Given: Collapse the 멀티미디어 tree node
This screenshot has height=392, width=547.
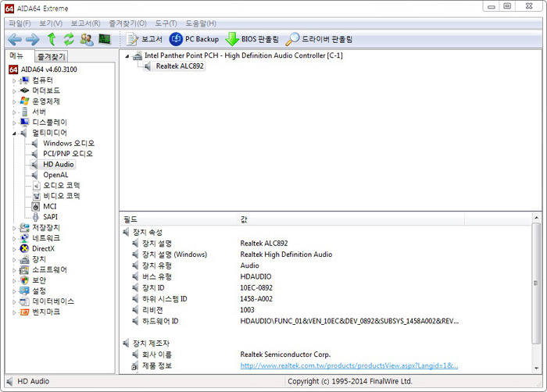Looking at the screenshot, I should 14,134.
